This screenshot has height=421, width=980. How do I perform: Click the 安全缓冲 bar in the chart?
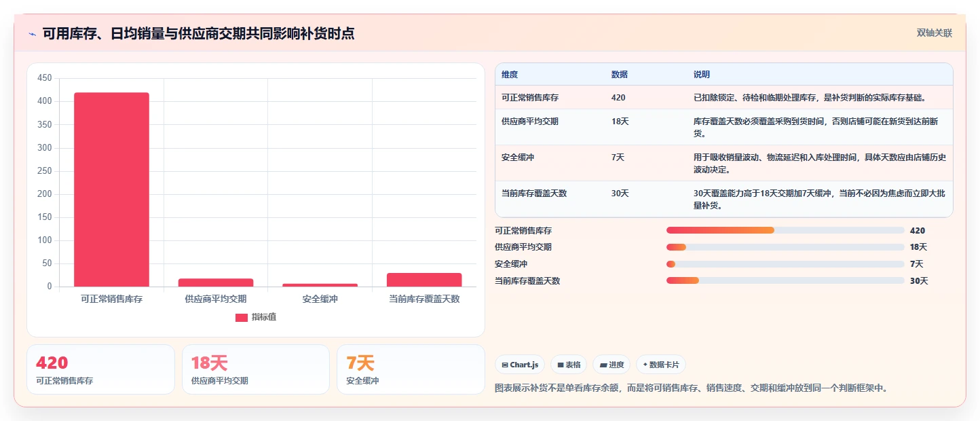tap(320, 285)
